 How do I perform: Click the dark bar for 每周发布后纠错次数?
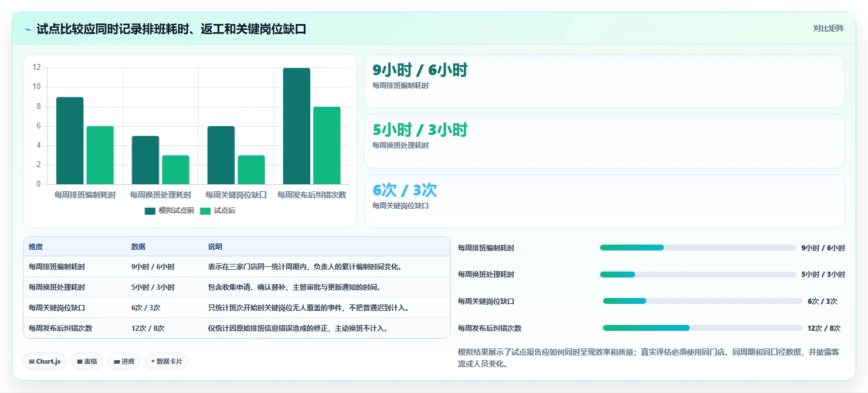click(297, 126)
